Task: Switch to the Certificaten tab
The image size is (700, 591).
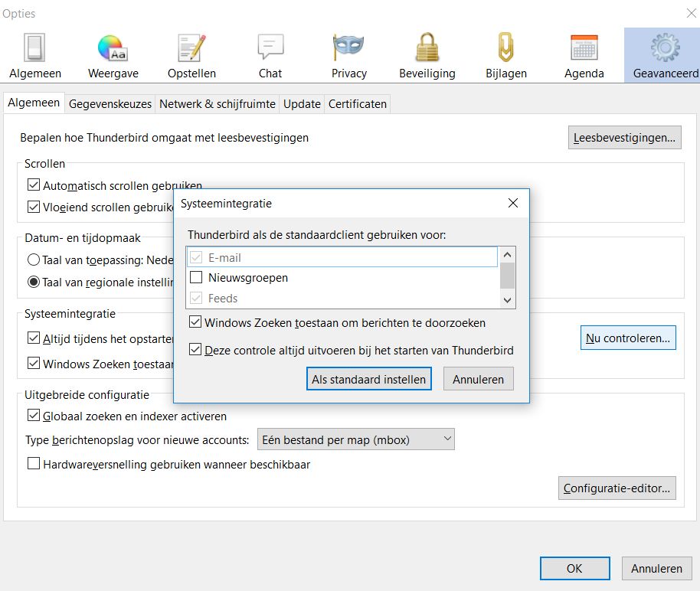Action: point(358,104)
